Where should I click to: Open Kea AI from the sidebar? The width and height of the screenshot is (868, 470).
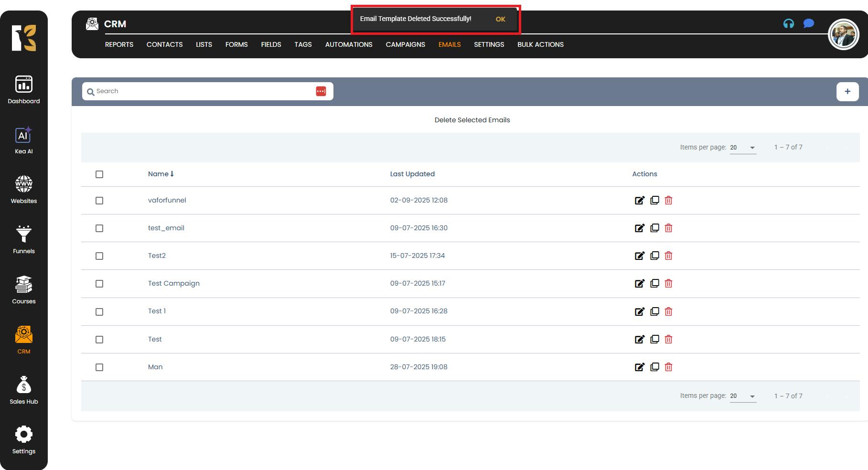(x=23, y=140)
